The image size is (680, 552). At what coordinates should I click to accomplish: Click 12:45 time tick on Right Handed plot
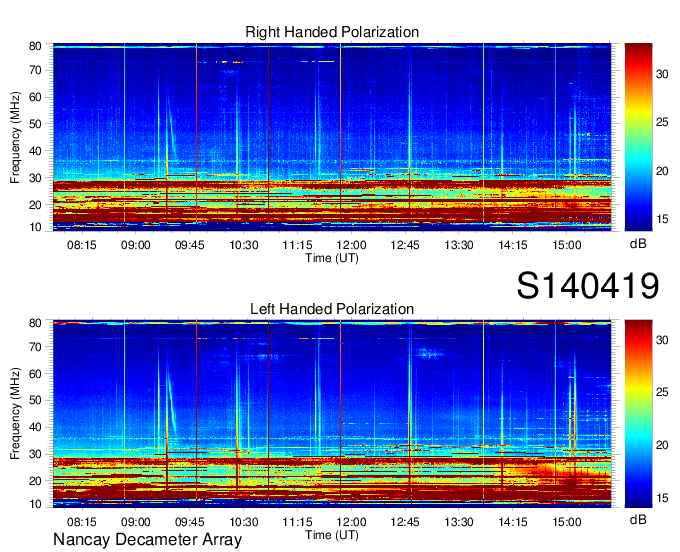point(405,245)
